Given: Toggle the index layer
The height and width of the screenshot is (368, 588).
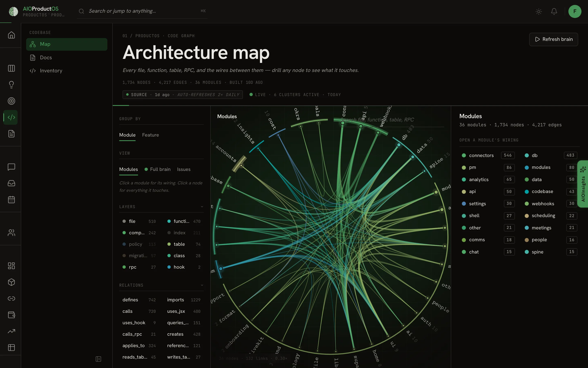Looking at the screenshot, I should click(x=184, y=233).
